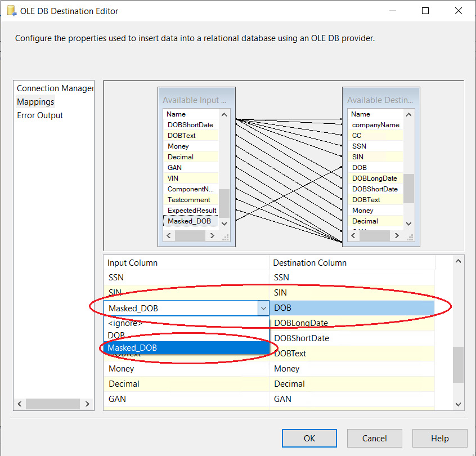Click the Cancel button

[374, 438]
